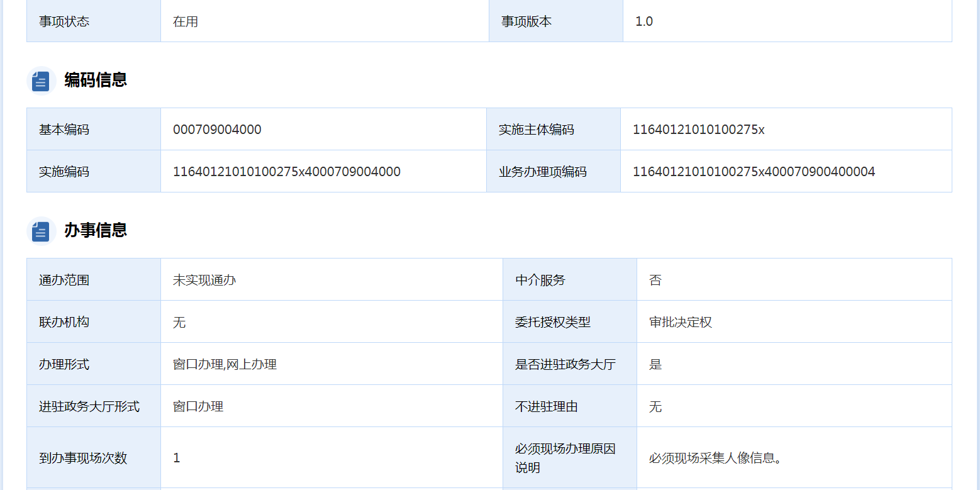Image resolution: width=980 pixels, height=490 pixels.
Task: Click the value 11640121010100275x
Action: click(699, 130)
